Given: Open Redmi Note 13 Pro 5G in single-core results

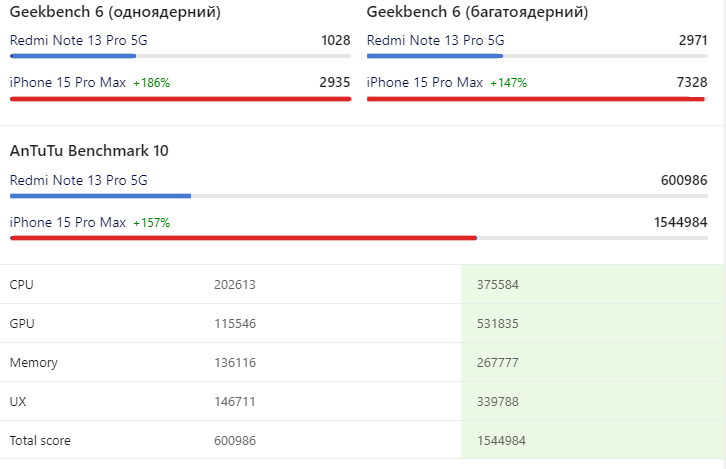Looking at the screenshot, I should pos(79,40).
